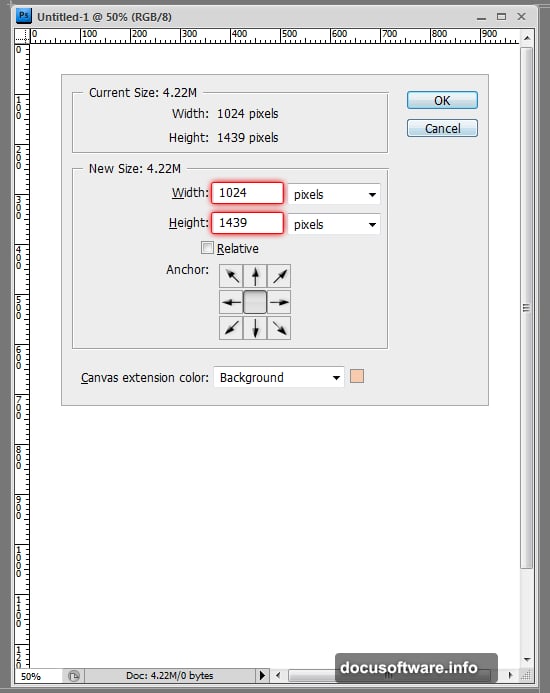
Task: Click the vertical scrollbar down arrow
Action: click(x=527, y=659)
